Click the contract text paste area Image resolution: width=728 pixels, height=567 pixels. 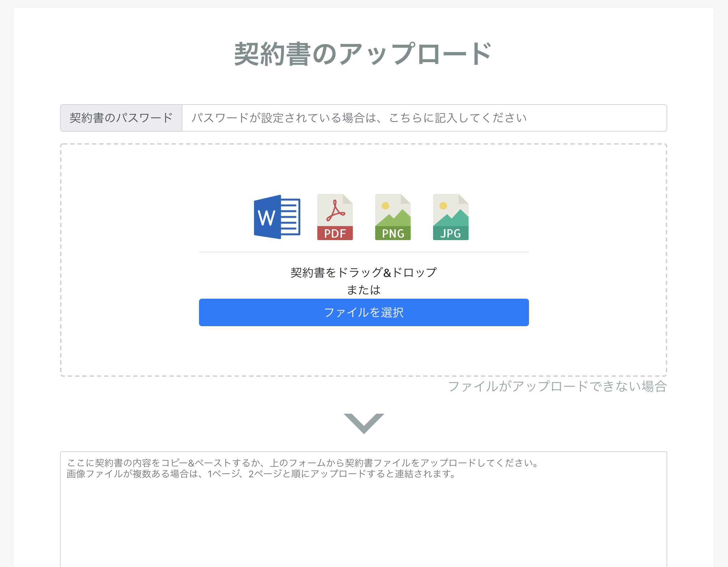(364, 509)
